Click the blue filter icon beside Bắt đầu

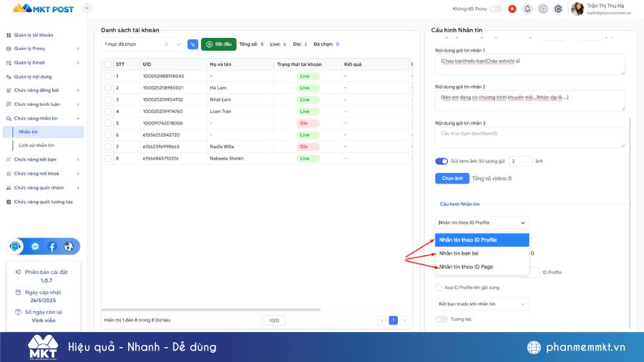(x=192, y=44)
